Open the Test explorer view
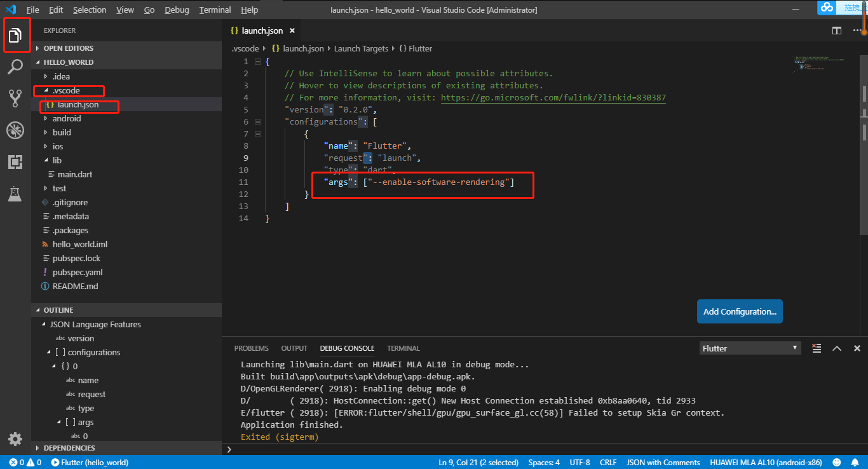This screenshot has width=868, height=469. pyautogui.click(x=16, y=194)
